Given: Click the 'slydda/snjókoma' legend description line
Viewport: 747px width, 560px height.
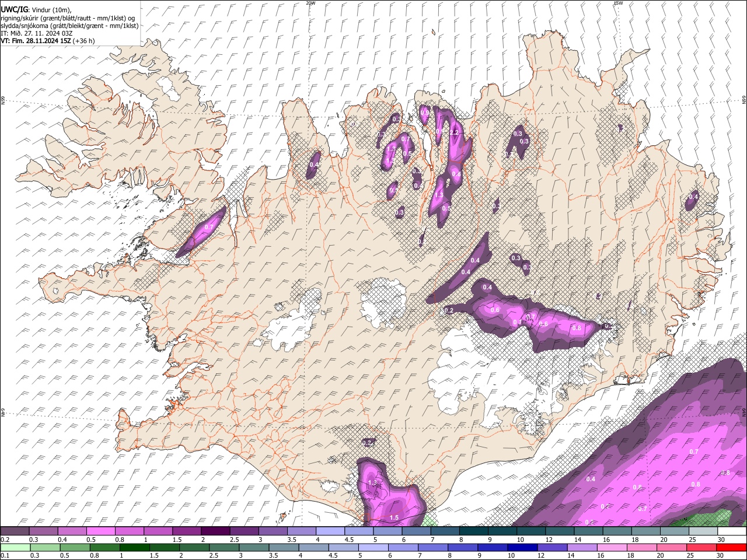Looking at the screenshot, I should (x=69, y=26).
